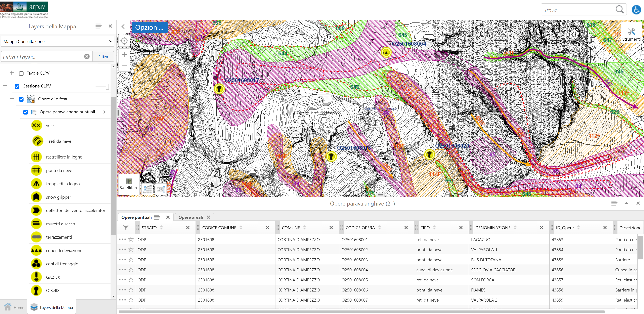Select Layers della Mappa bottom tab
Image resolution: width=644 pixels, height=314 pixels.
tap(52, 307)
